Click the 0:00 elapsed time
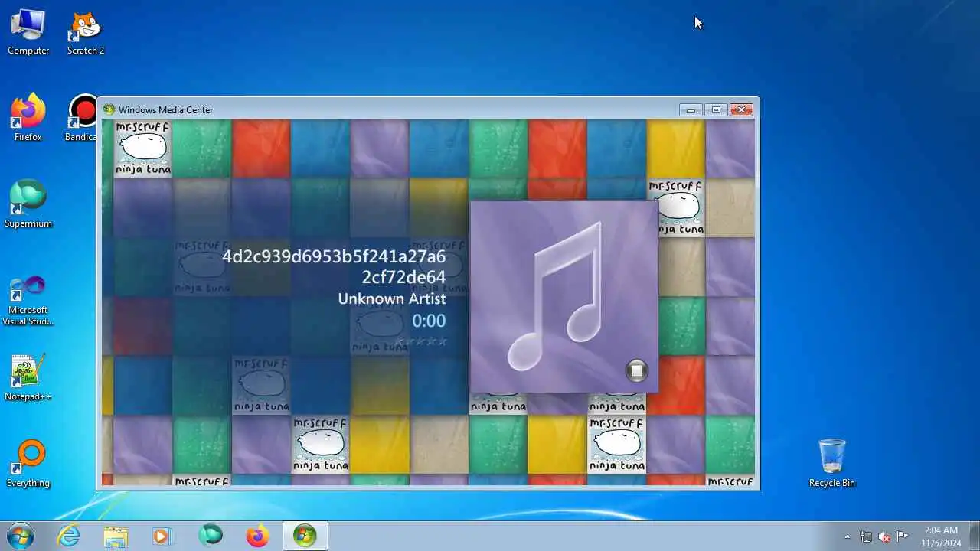This screenshot has width=980, height=551. [429, 321]
